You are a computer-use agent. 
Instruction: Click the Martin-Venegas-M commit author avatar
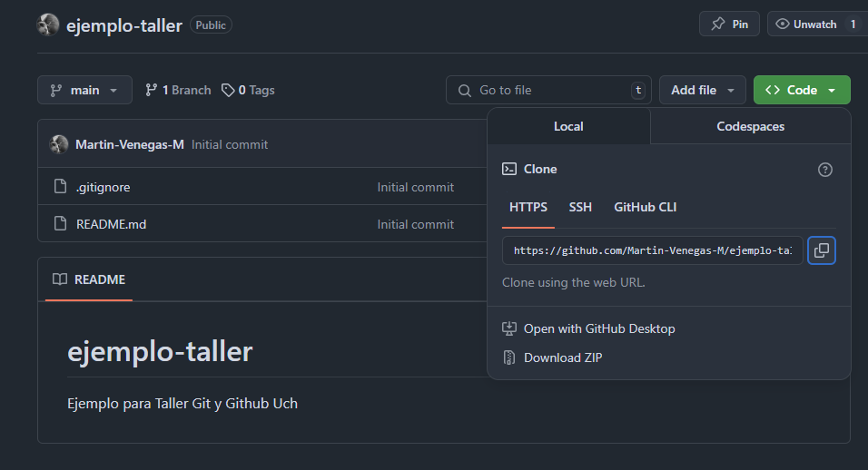pos(59,144)
